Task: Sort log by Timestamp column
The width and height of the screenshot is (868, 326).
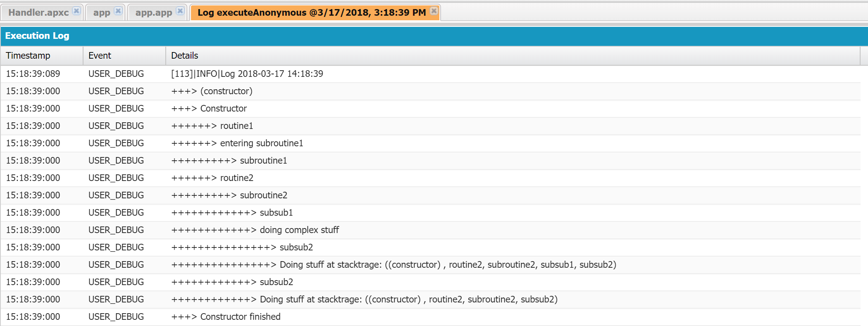Action: (28, 55)
